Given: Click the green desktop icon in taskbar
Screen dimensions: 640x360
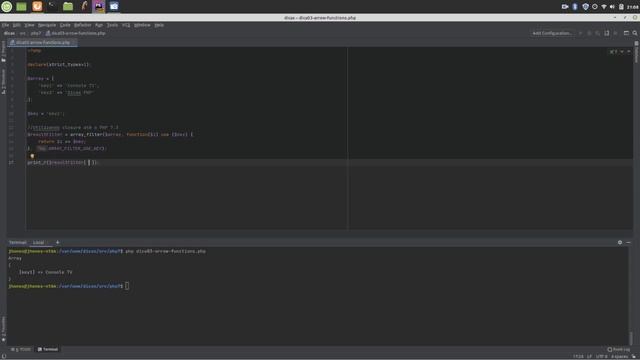Looking at the screenshot, I should [x=21, y=7].
